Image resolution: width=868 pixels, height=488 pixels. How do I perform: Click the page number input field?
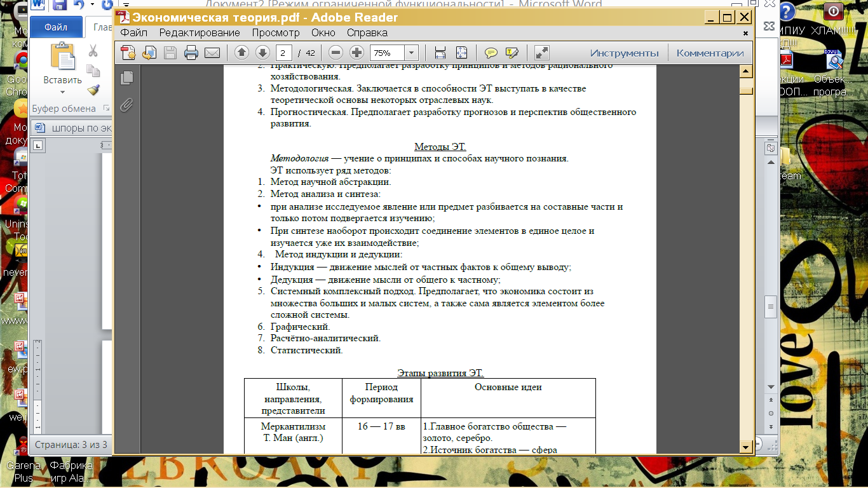coord(284,53)
